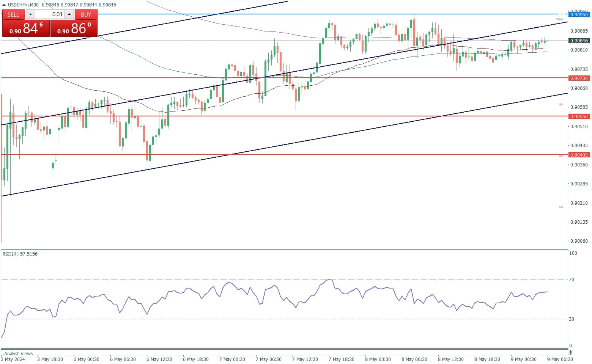Click the USDCHFm,M30 symbol title
This screenshot has height=364, width=592.
pyautogui.click(x=24, y=5)
